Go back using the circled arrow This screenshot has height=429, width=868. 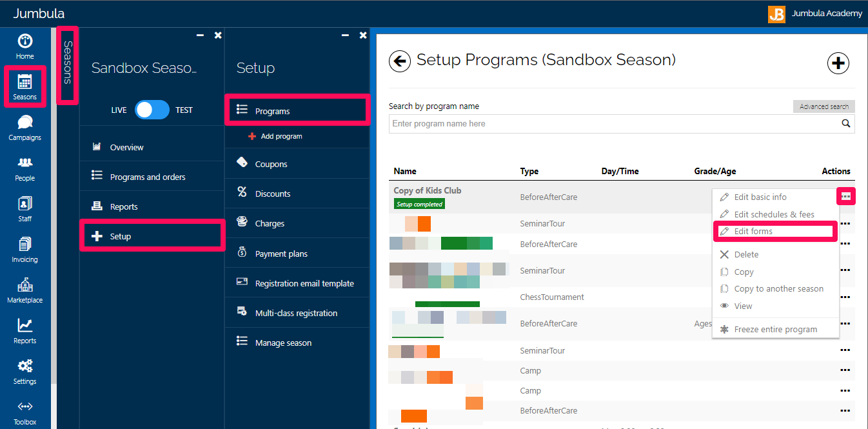coord(400,61)
